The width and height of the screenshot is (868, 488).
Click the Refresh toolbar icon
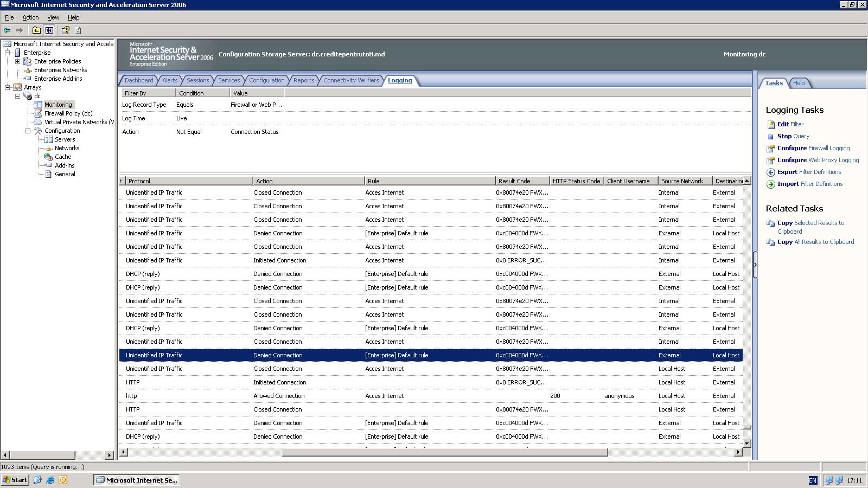(78, 30)
